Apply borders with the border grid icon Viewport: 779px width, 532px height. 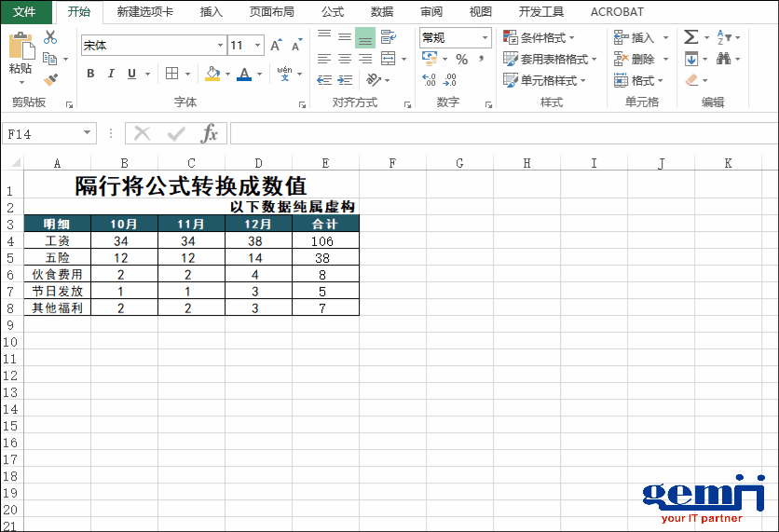pos(171,74)
